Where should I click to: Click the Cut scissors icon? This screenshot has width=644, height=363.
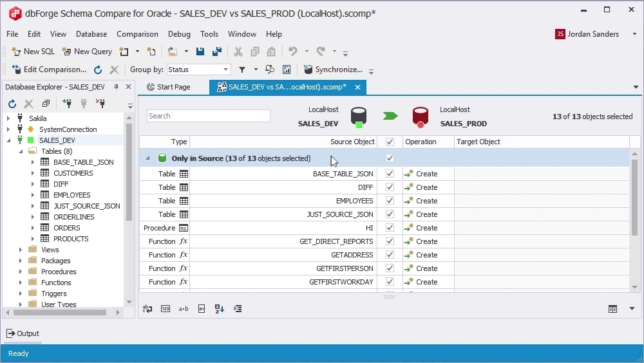[238, 51]
